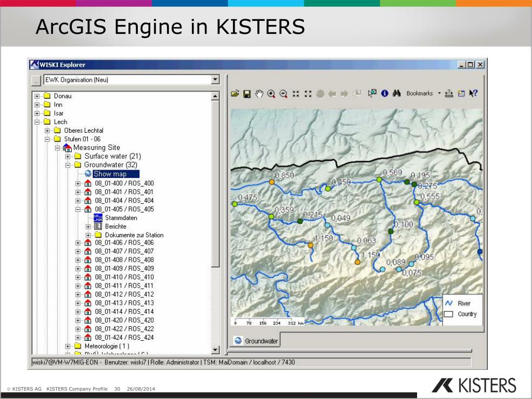Collapse the Lech folder
Image resolution: width=532 pixels, height=399 pixels.
[x=37, y=122]
